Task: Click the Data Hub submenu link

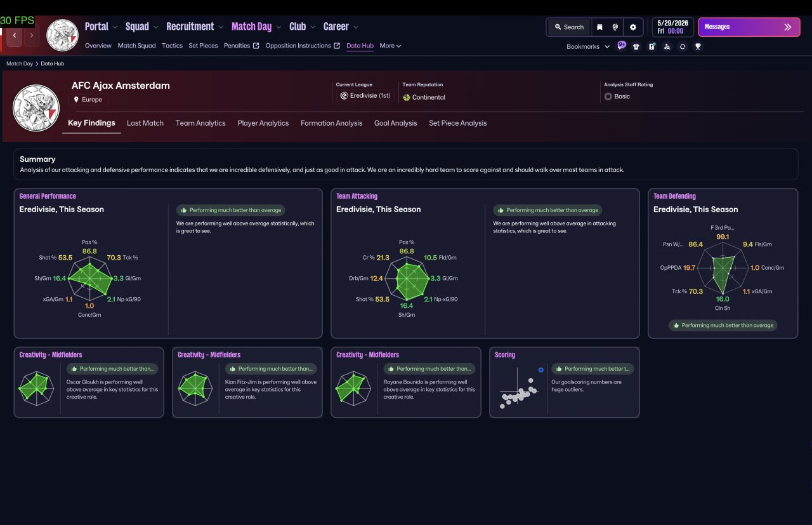Action: click(x=360, y=46)
